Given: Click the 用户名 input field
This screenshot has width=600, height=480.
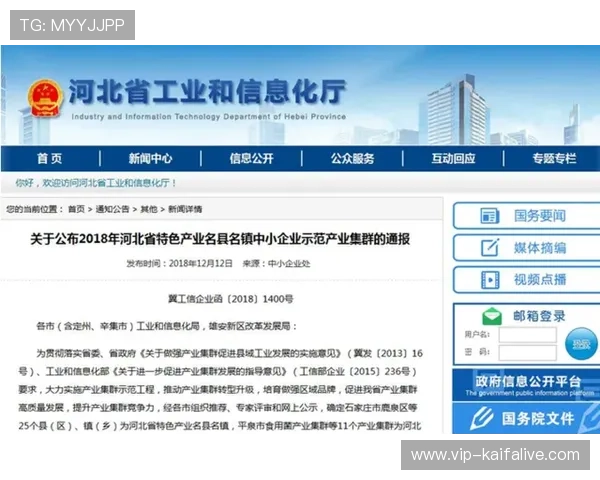Looking at the screenshot, I should click(x=528, y=335).
